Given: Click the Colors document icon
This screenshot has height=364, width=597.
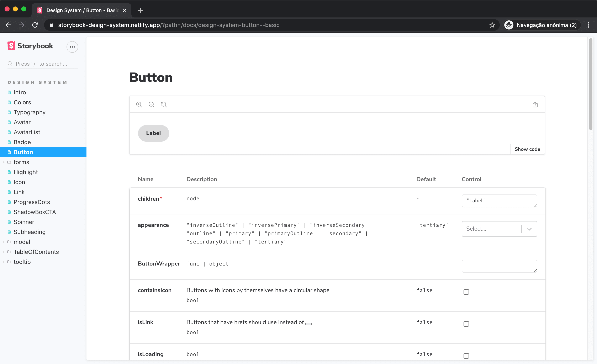Looking at the screenshot, I should 9,102.
